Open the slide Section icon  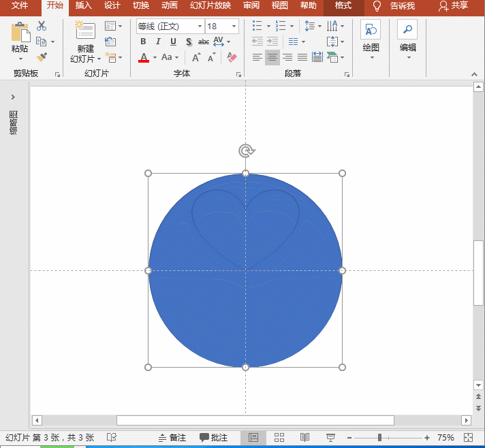click(x=111, y=57)
